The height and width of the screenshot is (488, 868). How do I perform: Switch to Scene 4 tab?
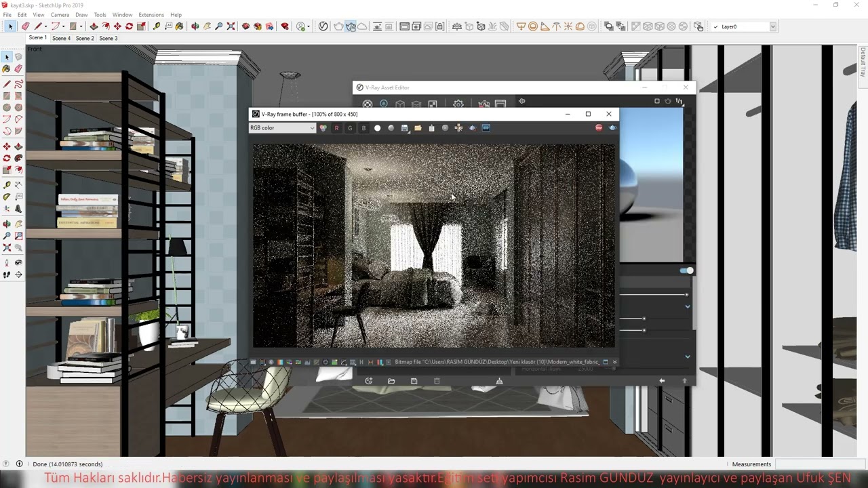click(x=61, y=38)
